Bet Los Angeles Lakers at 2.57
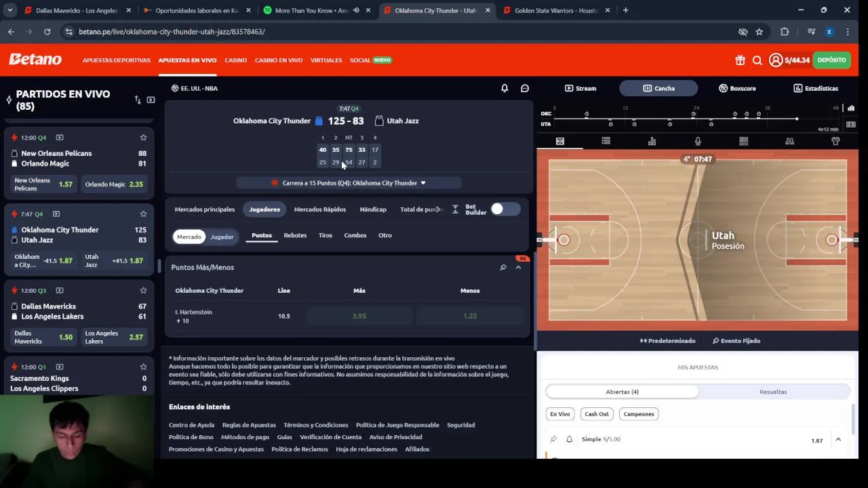Image resolution: width=868 pixels, height=488 pixels. point(114,337)
